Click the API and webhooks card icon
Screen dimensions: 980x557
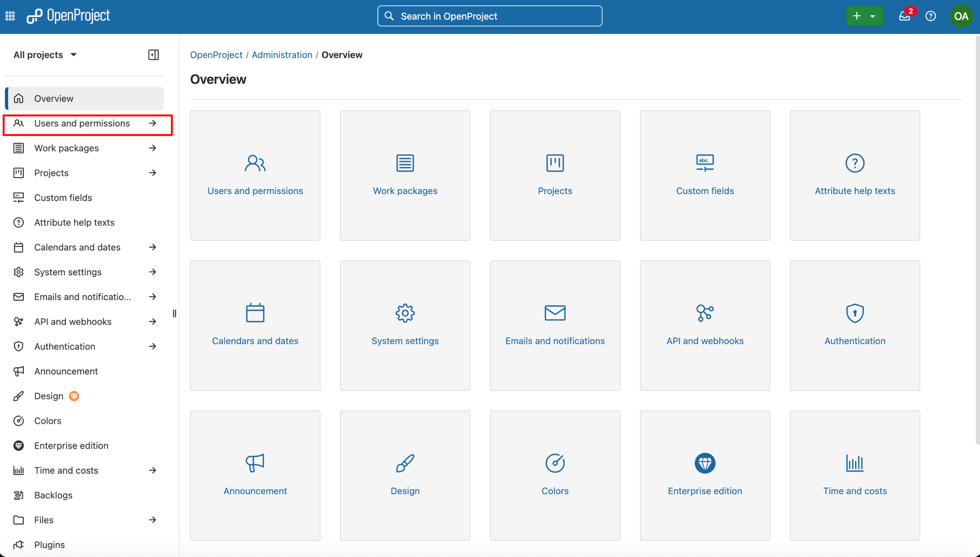point(705,313)
